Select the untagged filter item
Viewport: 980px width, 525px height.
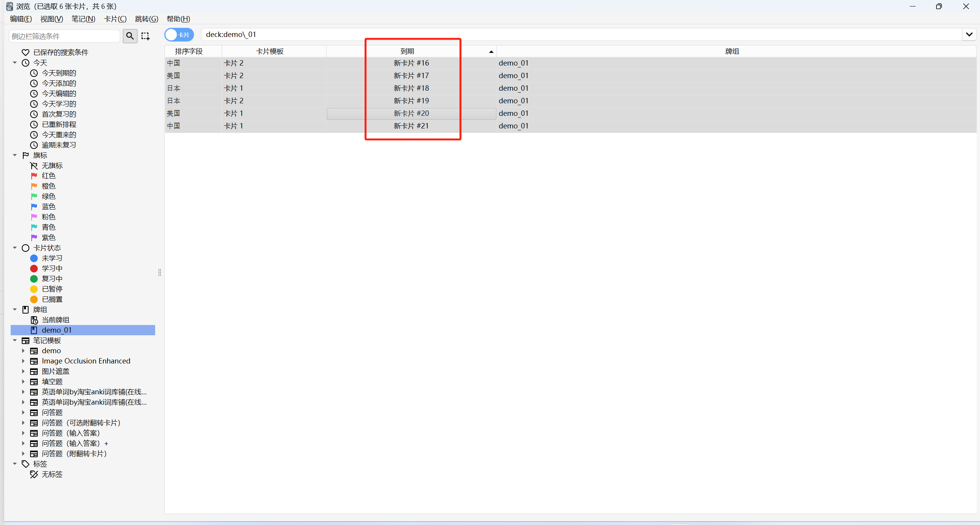pyautogui.click(x=52, y=474)
